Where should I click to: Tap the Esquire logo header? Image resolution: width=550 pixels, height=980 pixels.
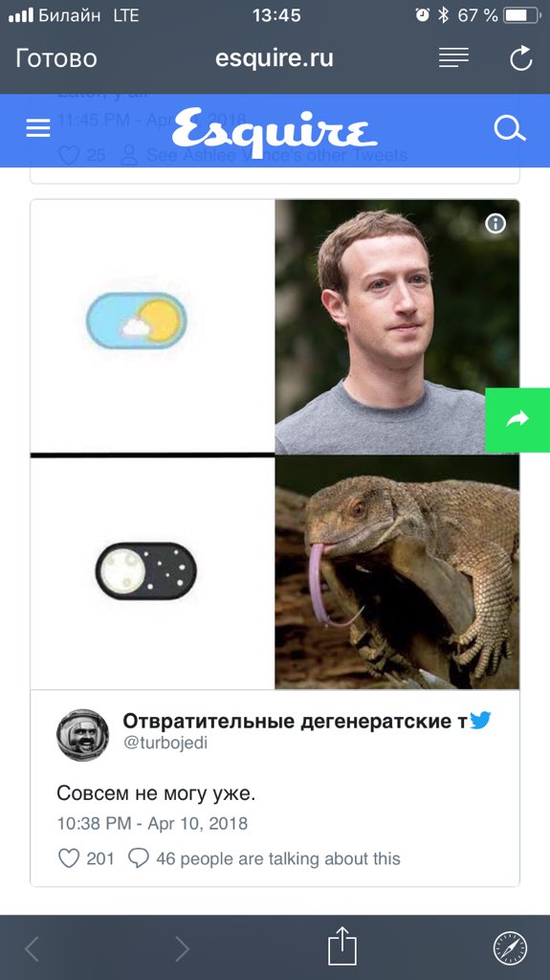coord(275,132)
